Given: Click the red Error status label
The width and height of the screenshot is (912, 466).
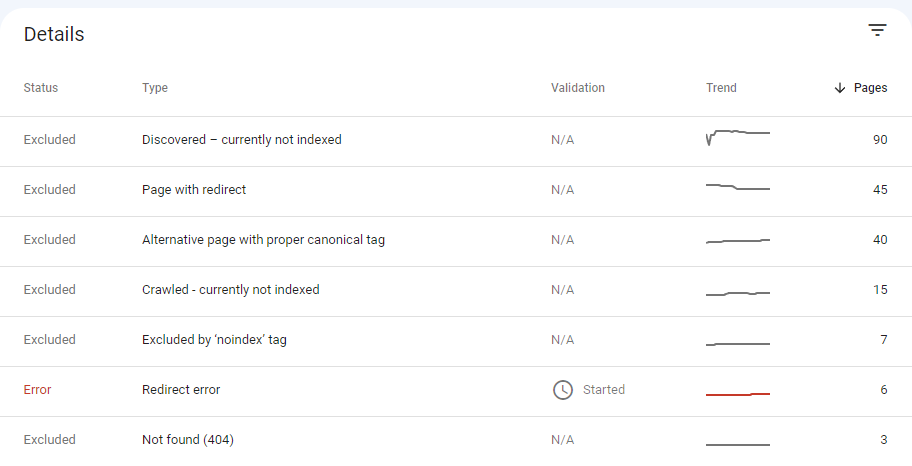Looking at the screenshot, I should (37, 390).
